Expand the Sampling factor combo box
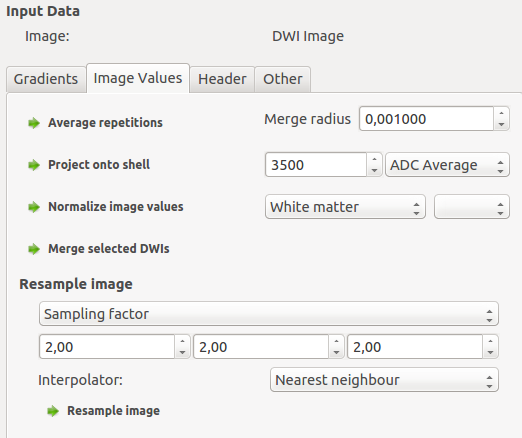522x438 pixels. click(269, 314)
